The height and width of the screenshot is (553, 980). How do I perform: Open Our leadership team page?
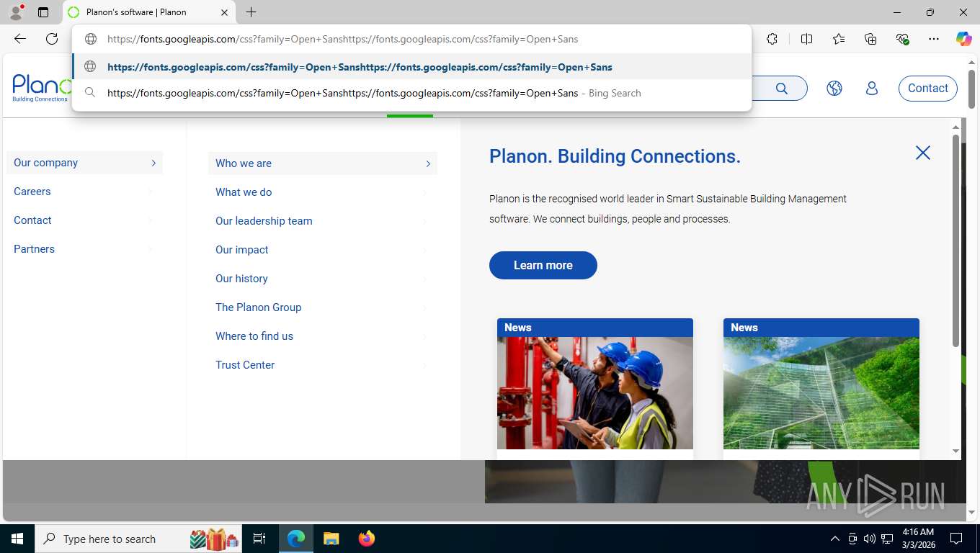click(x=264, y=221)
